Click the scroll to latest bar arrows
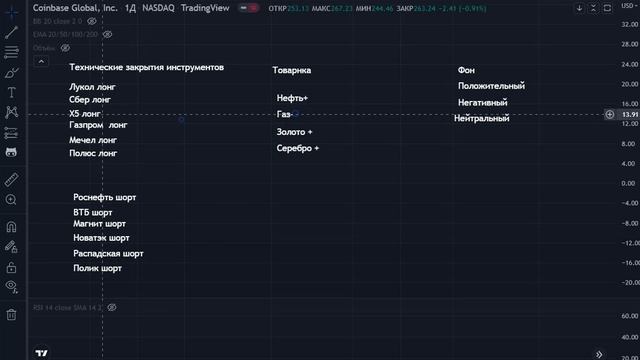 pyautogui.click(x=599, y=354)
